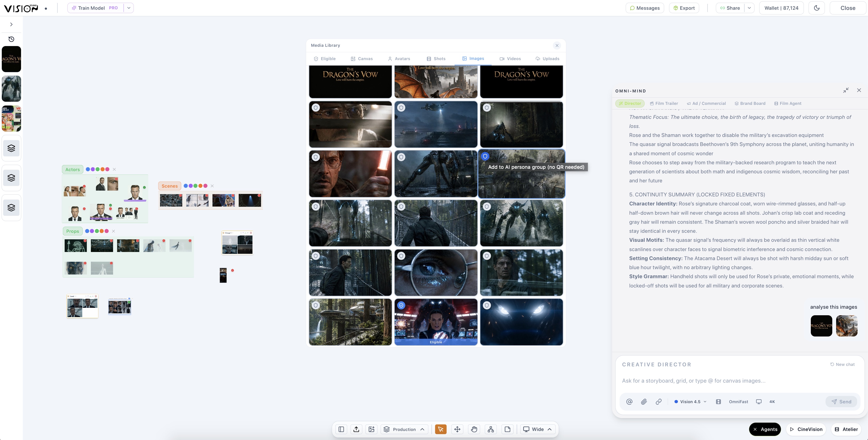Open the Train Model dropdown arrow
Viewport: 868px width, 440px height.
[x=129, y=8]
